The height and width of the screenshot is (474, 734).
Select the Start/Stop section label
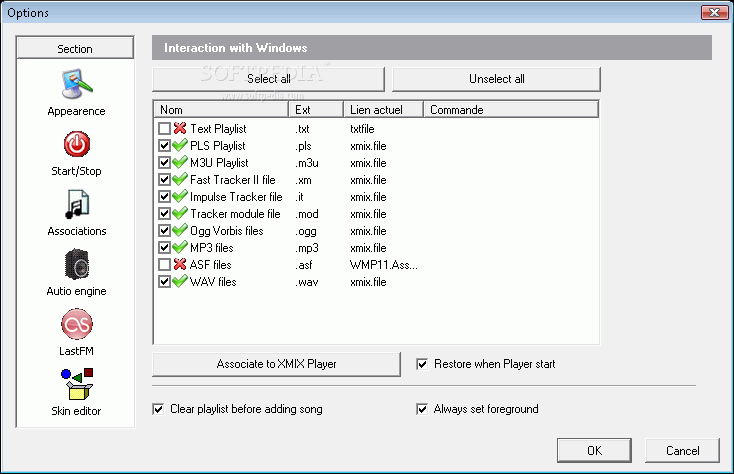[x=76, y=171]
